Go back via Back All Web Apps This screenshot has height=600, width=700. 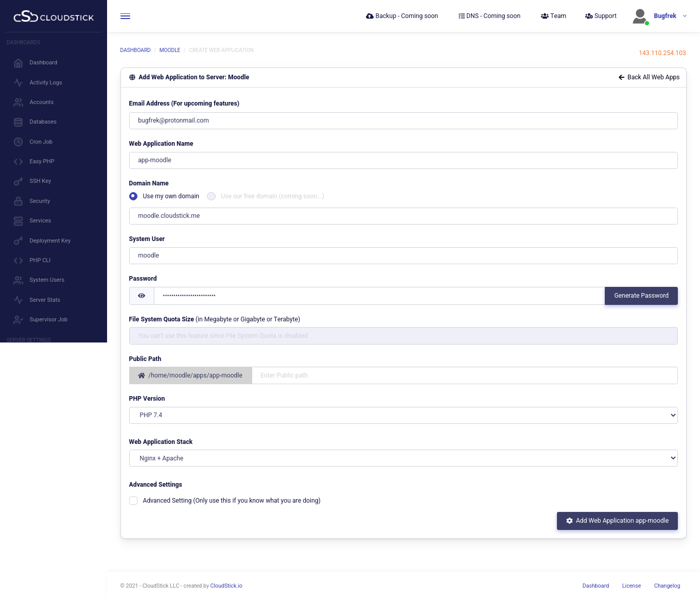(649, 77)
